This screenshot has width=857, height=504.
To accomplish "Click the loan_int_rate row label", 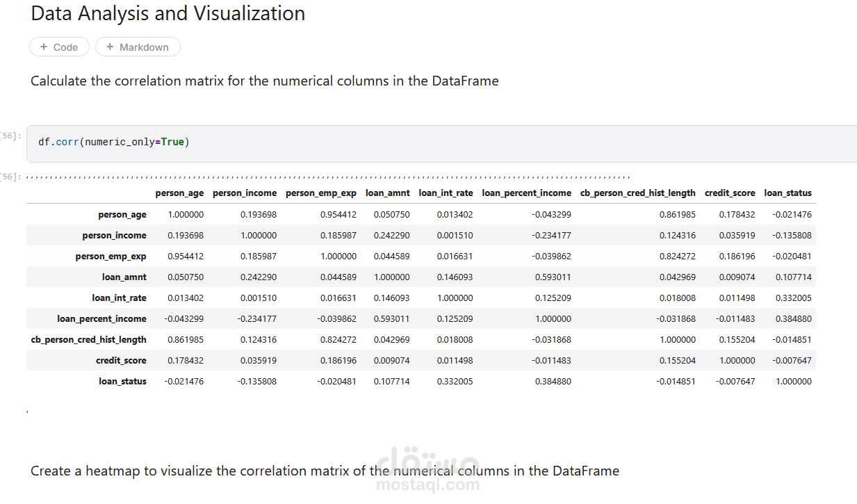I will (119, 298).
